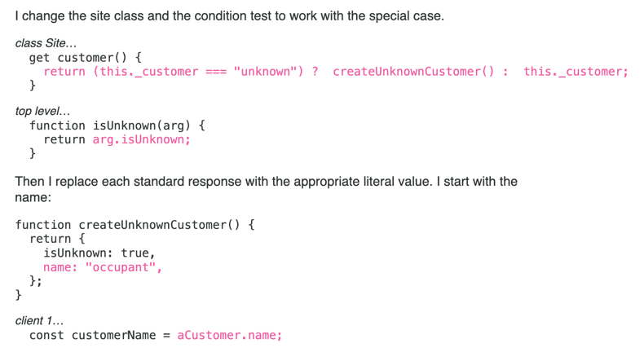The height and width of the screenshot is (352, 644).
Task: Click the first paragraph about site class
Action: [230, 16]
